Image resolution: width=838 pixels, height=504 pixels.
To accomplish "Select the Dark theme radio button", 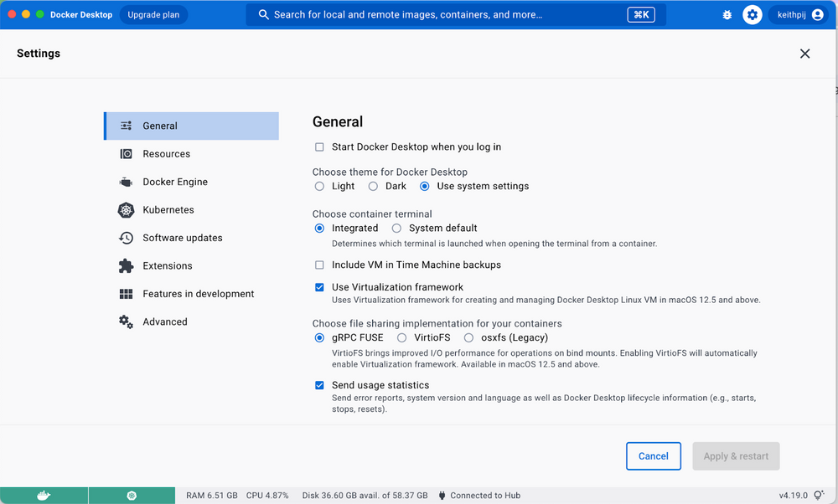I will tap(372, 186).
